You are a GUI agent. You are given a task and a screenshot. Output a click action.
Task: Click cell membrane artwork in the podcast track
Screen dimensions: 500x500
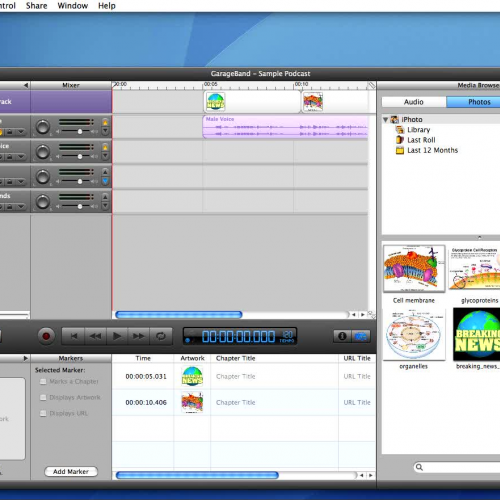click(313, 102)
